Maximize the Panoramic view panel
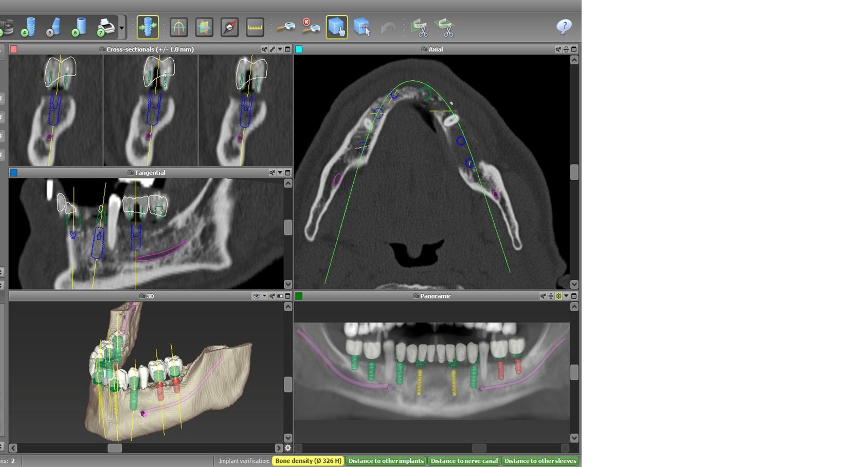 [x=574, y=296]
